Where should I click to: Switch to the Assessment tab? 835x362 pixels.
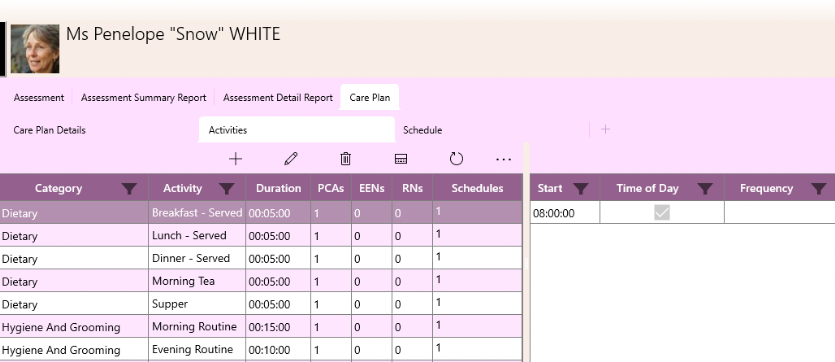39,98
